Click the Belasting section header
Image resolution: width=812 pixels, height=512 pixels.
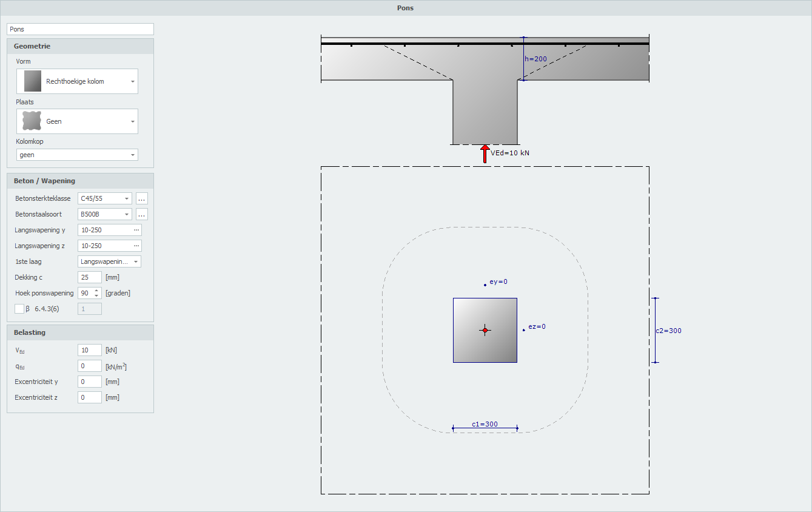(x=80, y=332)
